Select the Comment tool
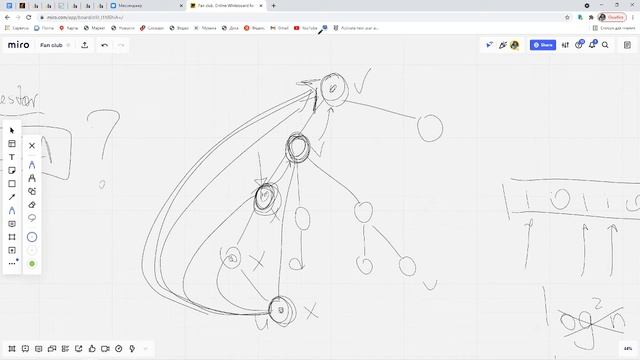Viewport: 640px width, 360px height. 12,224
